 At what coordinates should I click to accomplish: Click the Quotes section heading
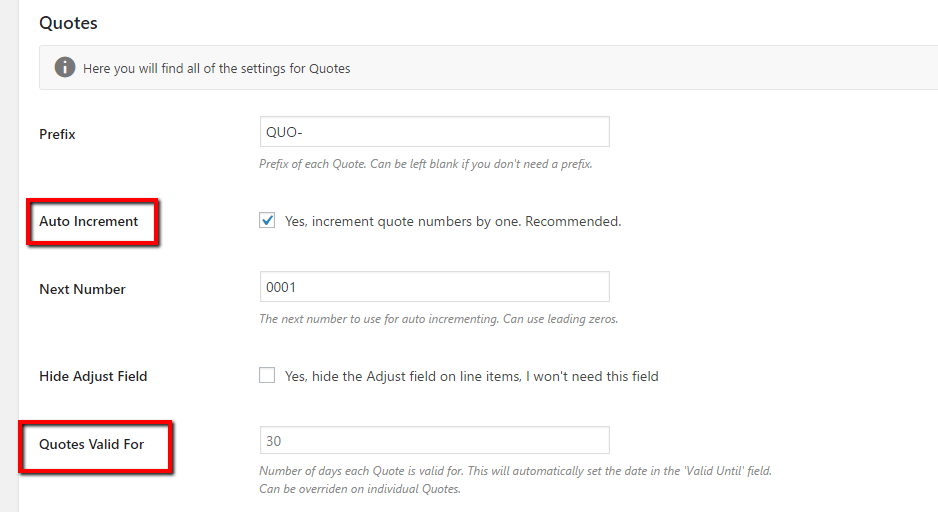click(68, 22)
